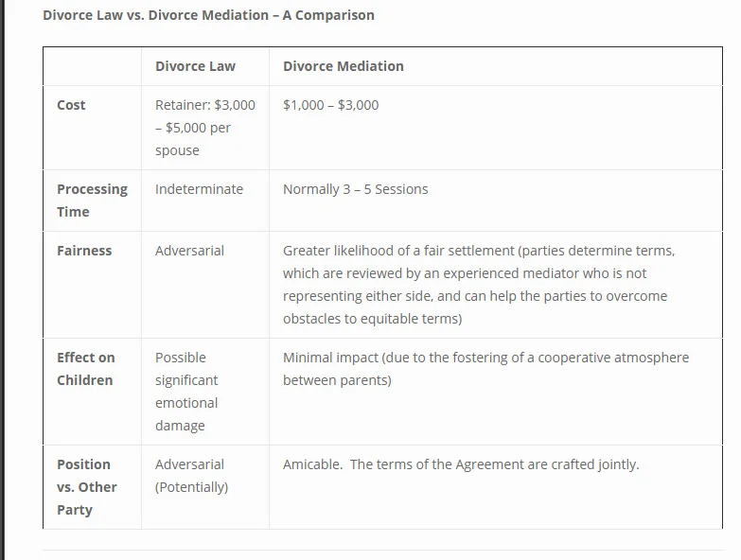Click Position vs. Other Party label
The height and width of the screenshot is (560, 741).
pos(86,487)
